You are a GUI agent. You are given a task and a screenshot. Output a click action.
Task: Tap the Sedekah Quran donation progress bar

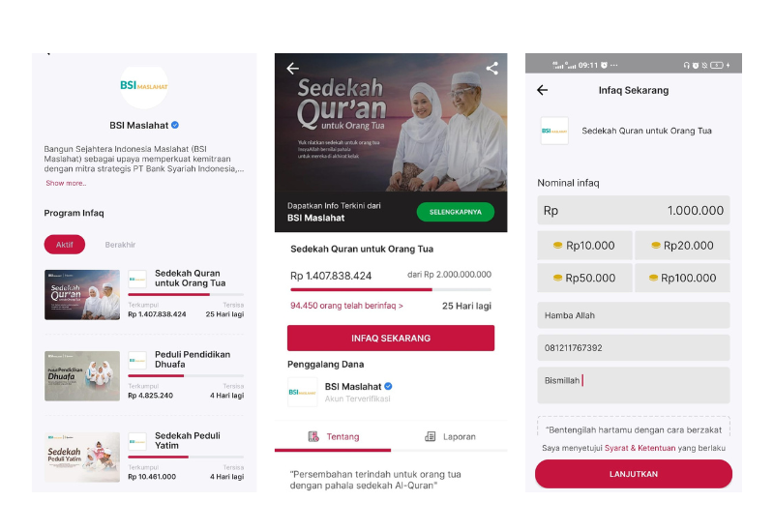[391, 289]
